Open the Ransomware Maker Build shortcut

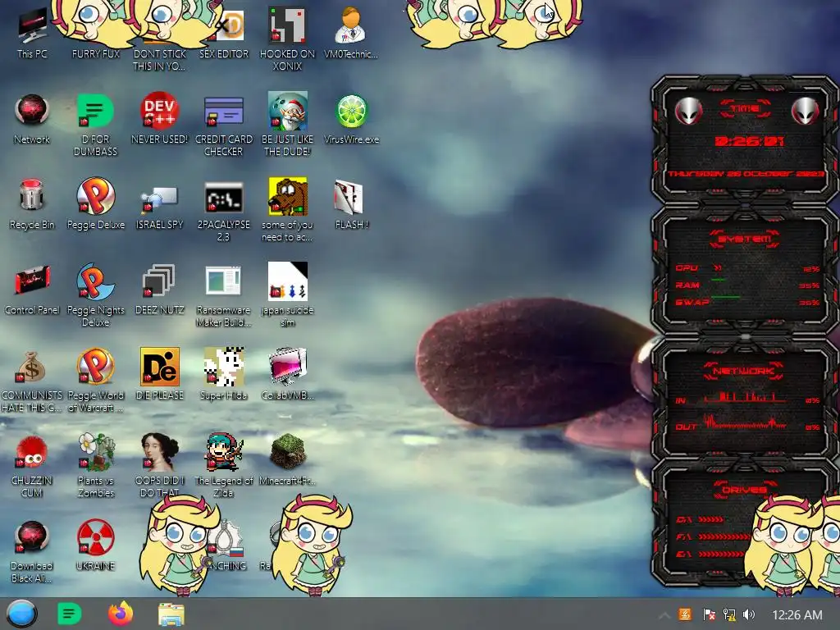224,294
